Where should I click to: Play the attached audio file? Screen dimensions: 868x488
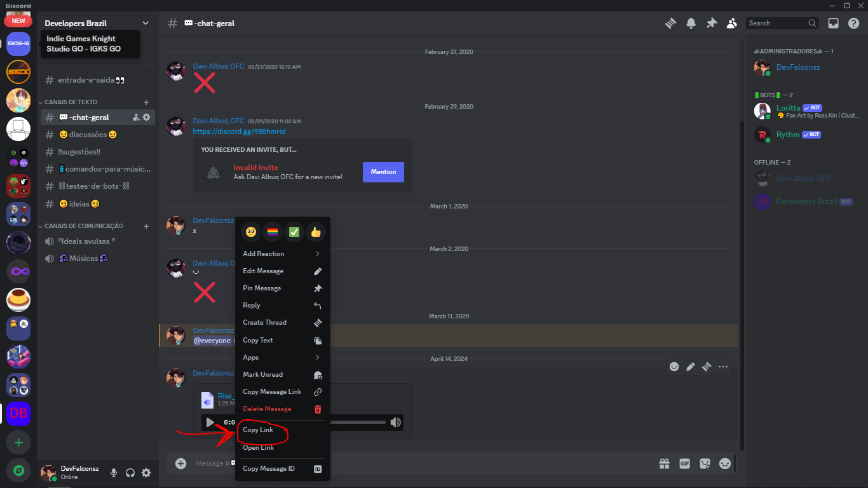pyautogui.click(x=210, y=423)
